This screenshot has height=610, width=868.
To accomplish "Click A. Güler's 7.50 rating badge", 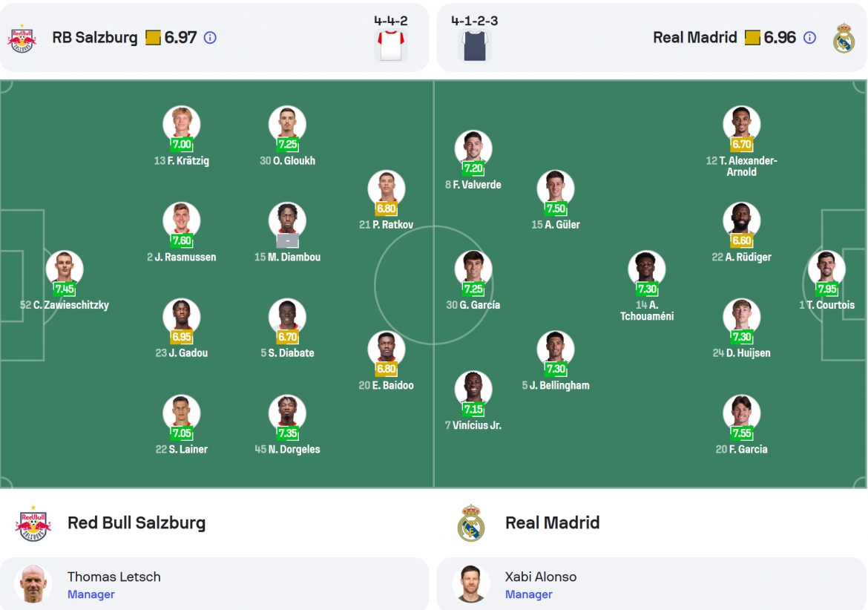I will (556, 209).
